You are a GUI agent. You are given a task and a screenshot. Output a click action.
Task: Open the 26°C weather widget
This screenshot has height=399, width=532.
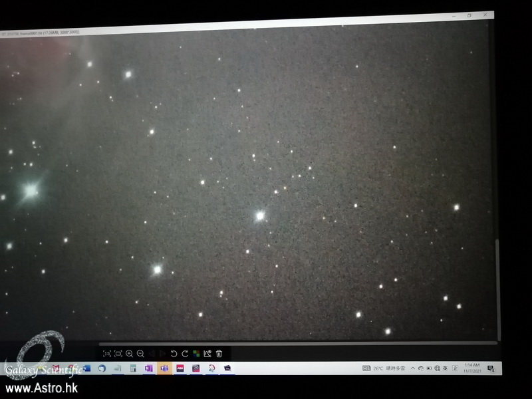pyautogui.click(x=377, y=368)
